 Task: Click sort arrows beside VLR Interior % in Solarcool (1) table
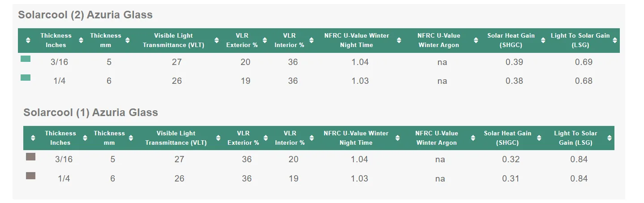tap(311, 138)
